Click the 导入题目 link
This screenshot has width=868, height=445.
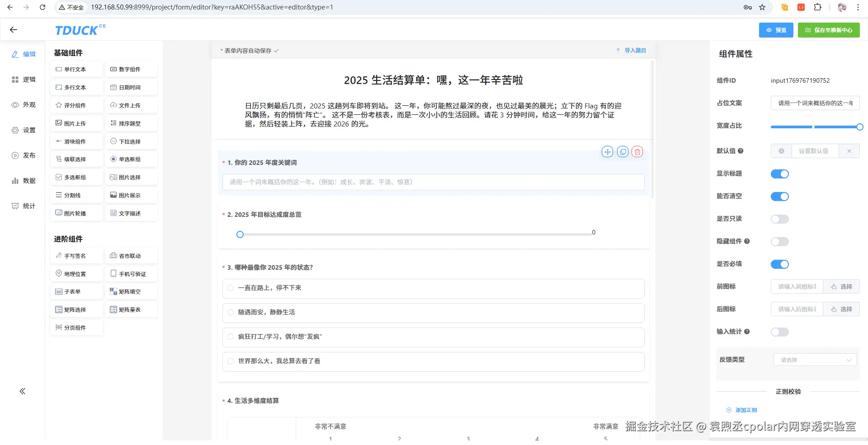point(631,51)
